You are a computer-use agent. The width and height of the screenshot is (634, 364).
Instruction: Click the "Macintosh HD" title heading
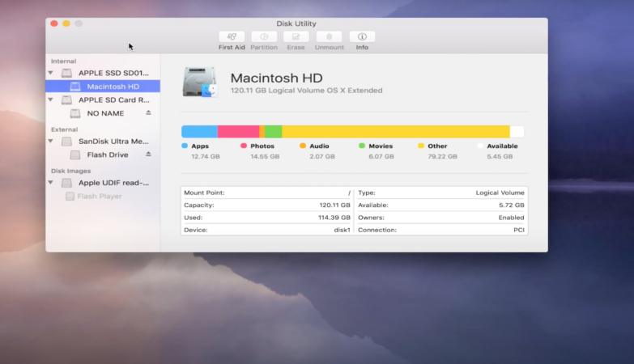click(277, 78)
